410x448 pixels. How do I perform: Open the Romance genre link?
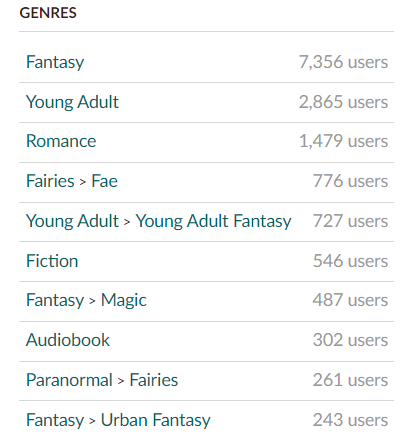[61, 141]
